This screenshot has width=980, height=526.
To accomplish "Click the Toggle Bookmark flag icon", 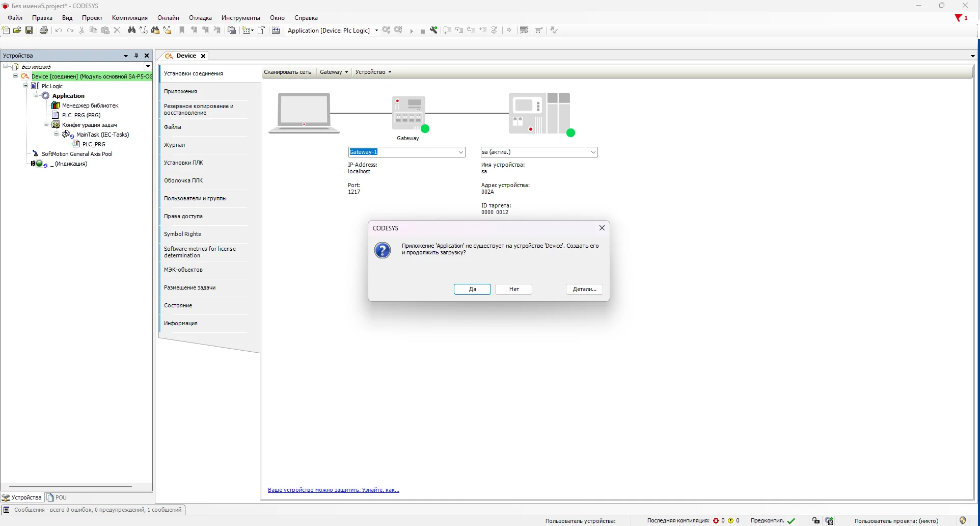I will (x=182, y=31).
